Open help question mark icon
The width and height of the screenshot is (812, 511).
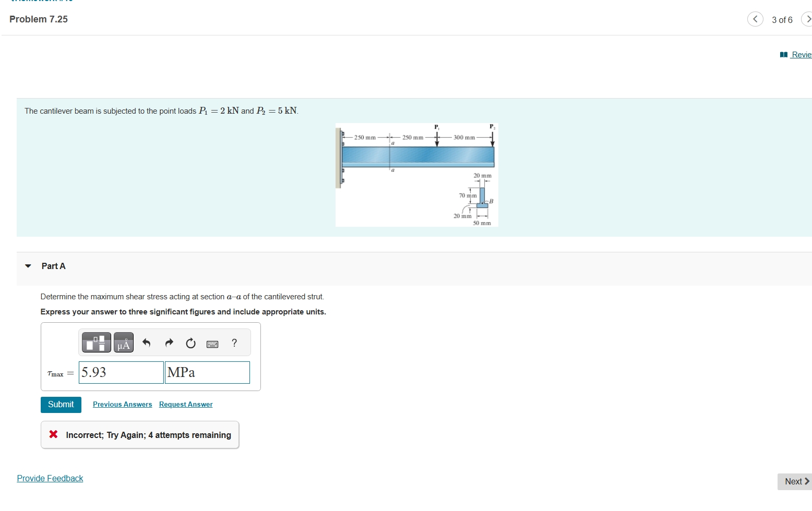(x=234, y=343)
